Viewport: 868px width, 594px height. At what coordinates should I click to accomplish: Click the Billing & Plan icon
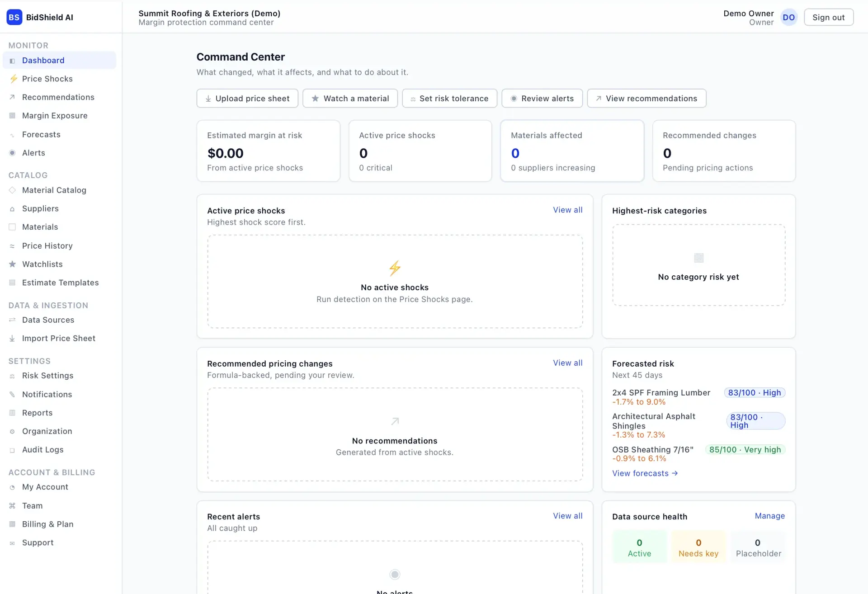point(12,524)
